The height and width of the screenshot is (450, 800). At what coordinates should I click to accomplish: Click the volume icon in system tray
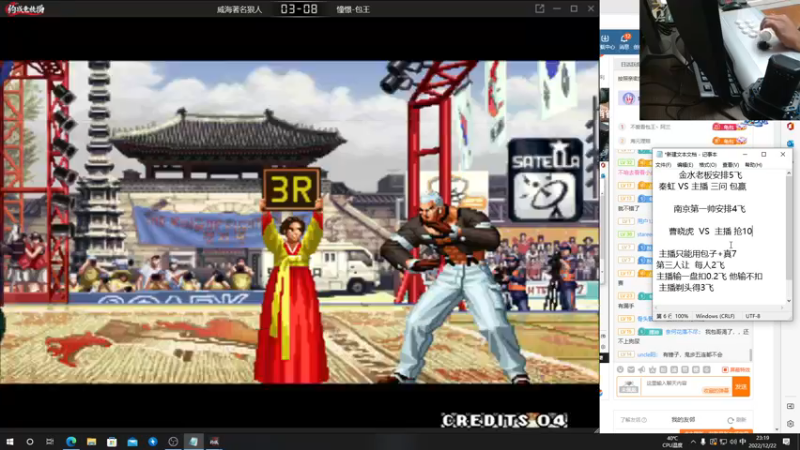click(x=733, y=442)
